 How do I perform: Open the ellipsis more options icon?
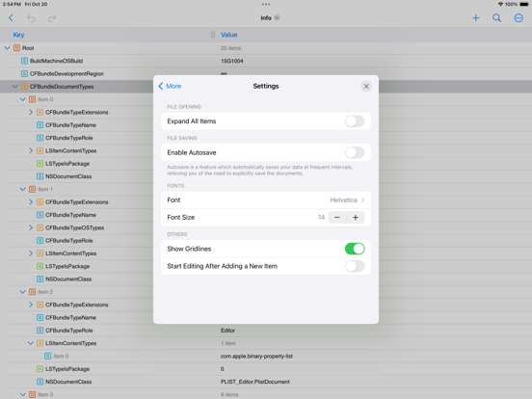point(519,18)
